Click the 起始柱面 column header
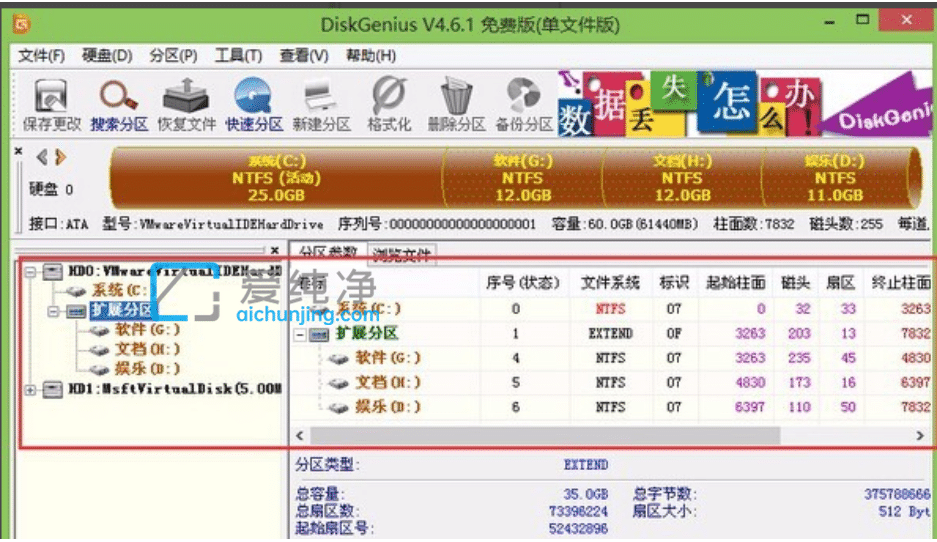Viewport: 937px width, 542px height. click(736, 283)
